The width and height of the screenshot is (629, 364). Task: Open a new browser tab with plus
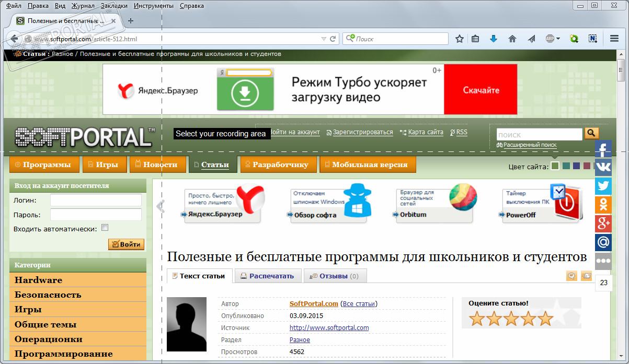131,21
